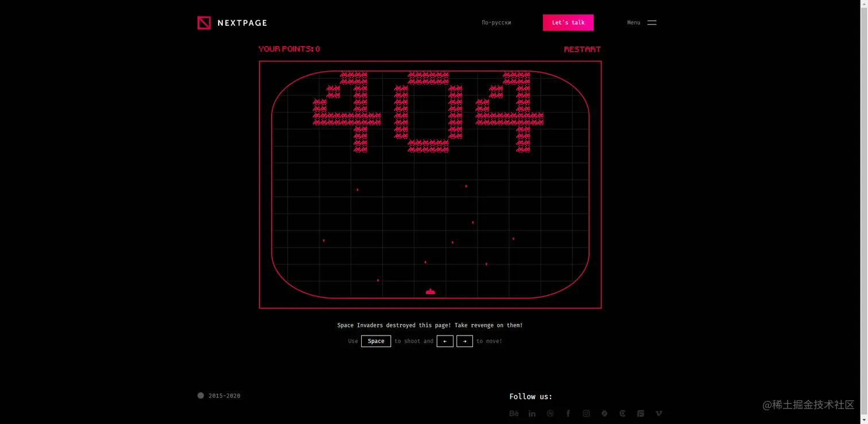
Task: Click the square social icon left of Vimeo
Action: tap(641, 413)
